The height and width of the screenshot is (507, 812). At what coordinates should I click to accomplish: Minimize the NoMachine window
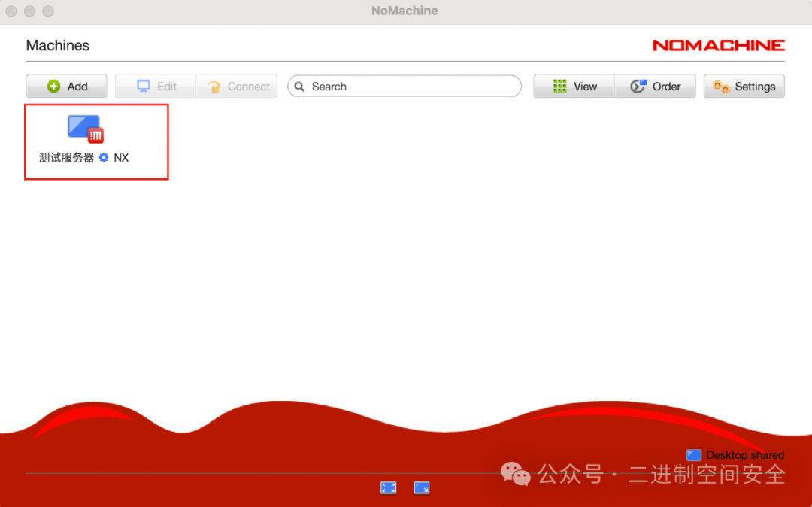[29, 11]
